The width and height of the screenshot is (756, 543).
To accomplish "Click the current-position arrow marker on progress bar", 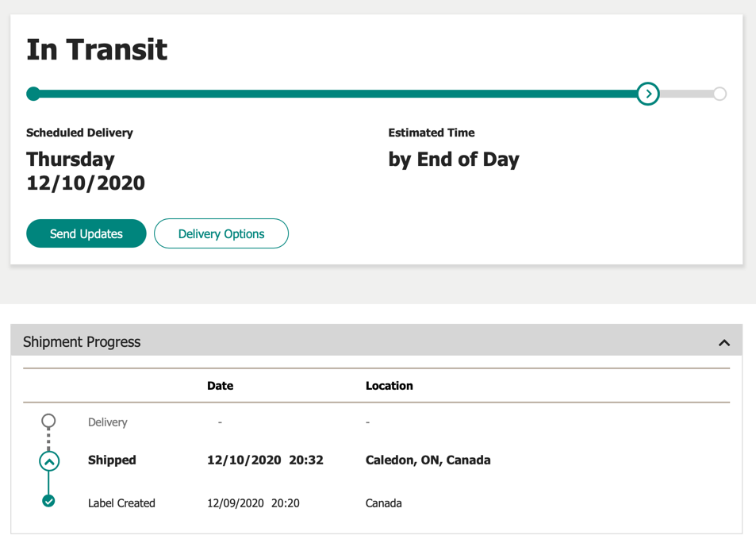I will [x=648, y=94].
